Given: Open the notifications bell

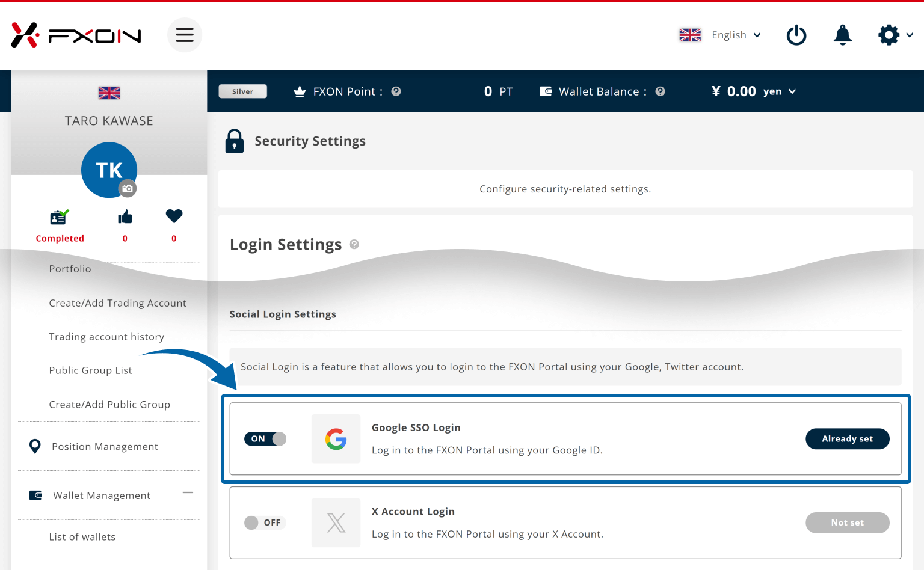Looking at the screenshot, I should tap(843, 35).
